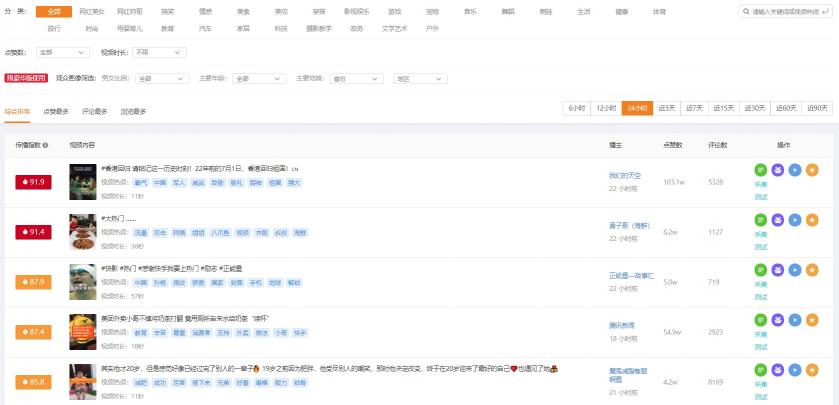839x405 pixels.
Task: Open purple audience icon for the 91.9 video
Action: [x=778, y=170]
